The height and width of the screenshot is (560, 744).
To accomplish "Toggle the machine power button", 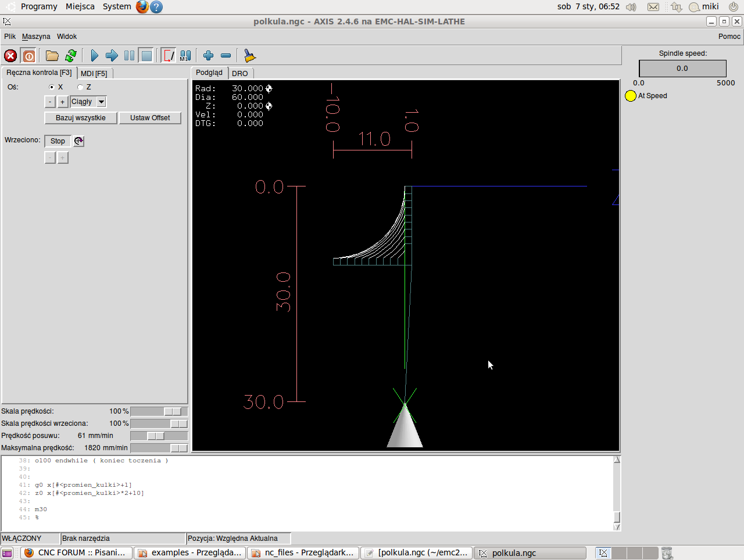I will (x=28, y=56).
